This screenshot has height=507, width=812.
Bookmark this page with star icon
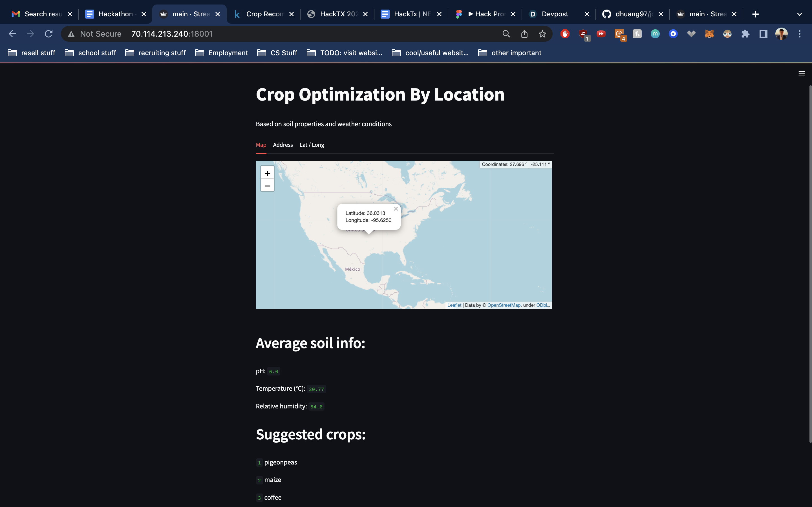542,34
